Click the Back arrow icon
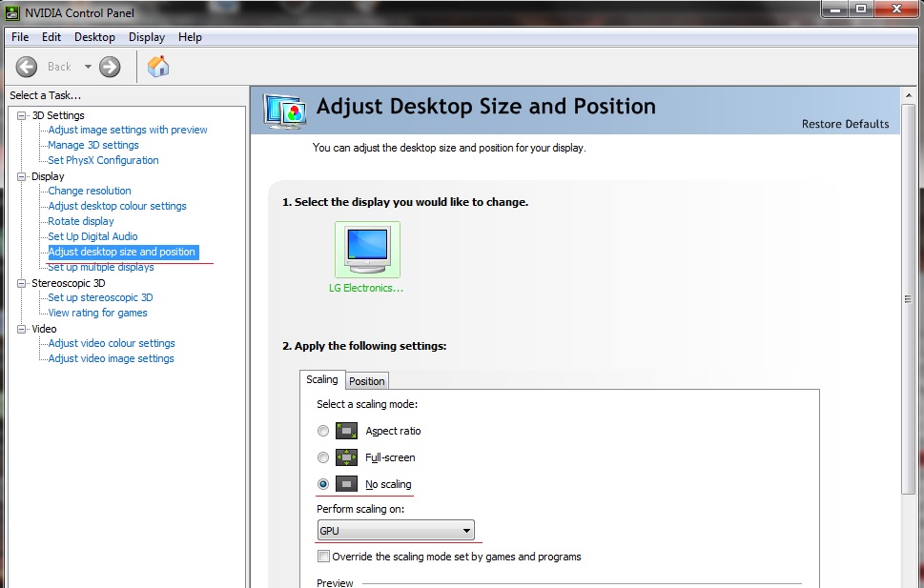Viewport: 924px width, 588px height. 26,67
